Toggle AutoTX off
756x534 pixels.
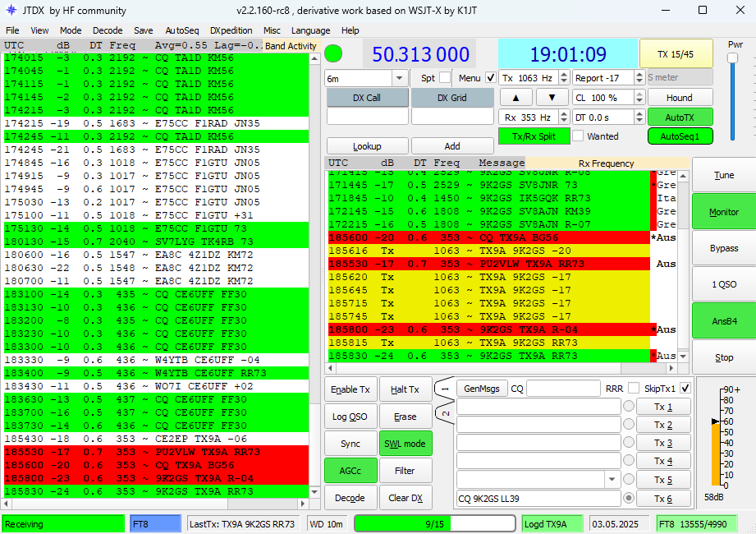tap(679, 117)
